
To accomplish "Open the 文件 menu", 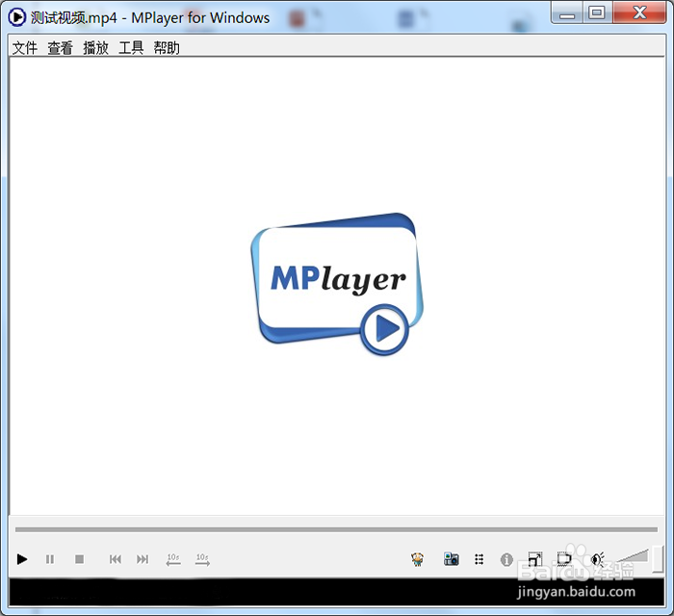I will [24, 48].
